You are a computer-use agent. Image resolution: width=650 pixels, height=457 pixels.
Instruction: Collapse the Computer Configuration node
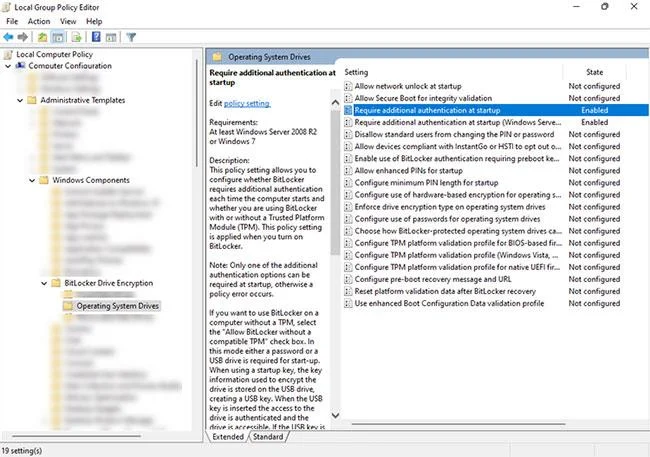(x=8, y=66)
